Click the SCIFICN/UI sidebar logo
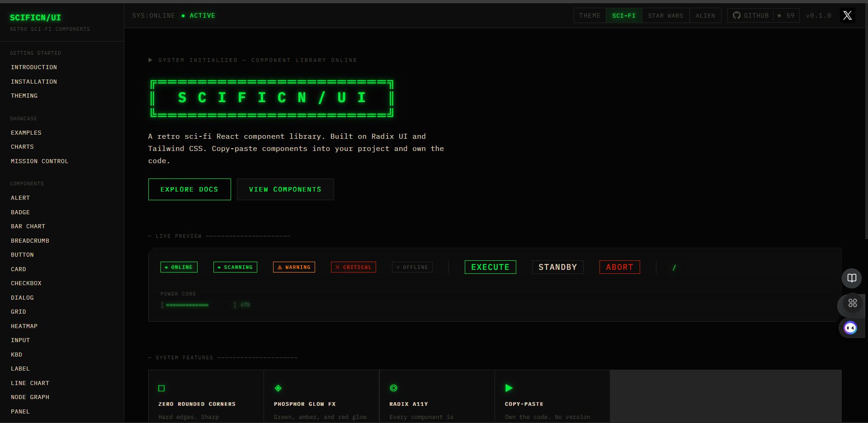868x423 pixels. click(36, 18)
